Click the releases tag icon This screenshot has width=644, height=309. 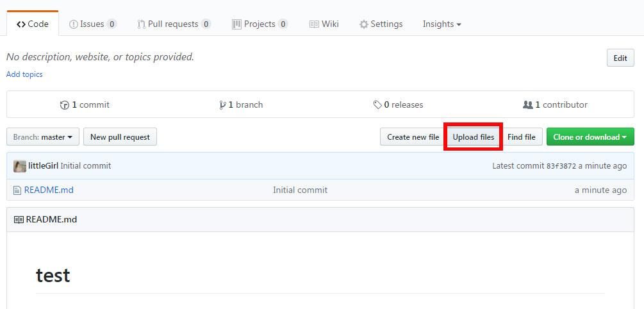pos(377,105)
